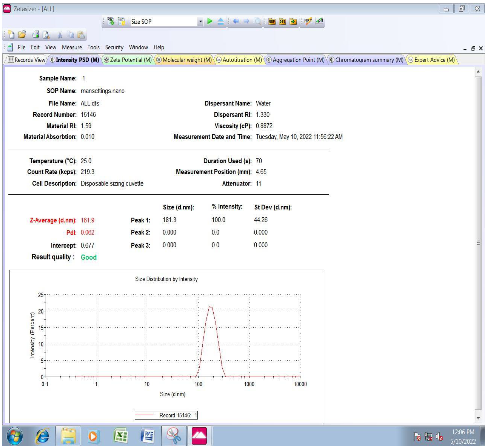487x448 pixels.
Task: Click the green Start measurement play button
Action: point(210,21)
